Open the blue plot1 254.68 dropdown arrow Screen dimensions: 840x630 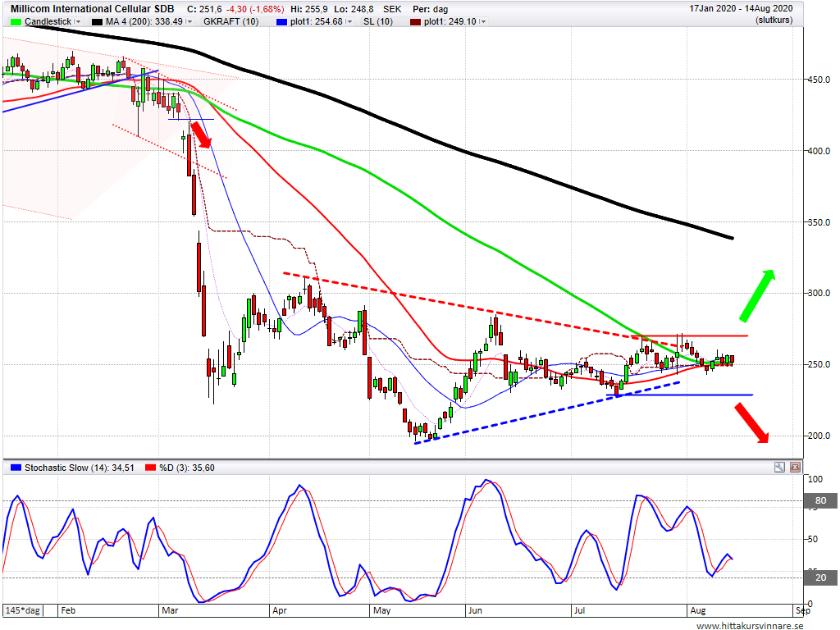click(x=349, y=21)
